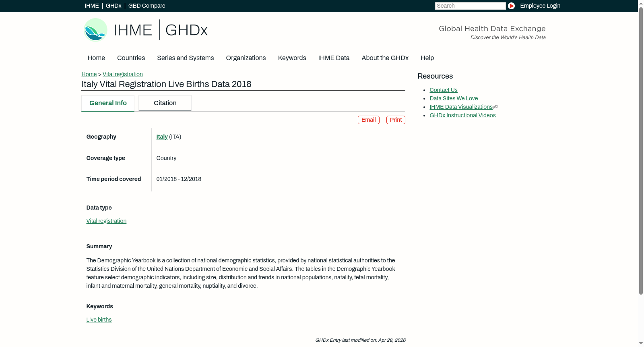Click the IHME link in top bar
Screen dimensions: 644x347
(x=92, y=6)
